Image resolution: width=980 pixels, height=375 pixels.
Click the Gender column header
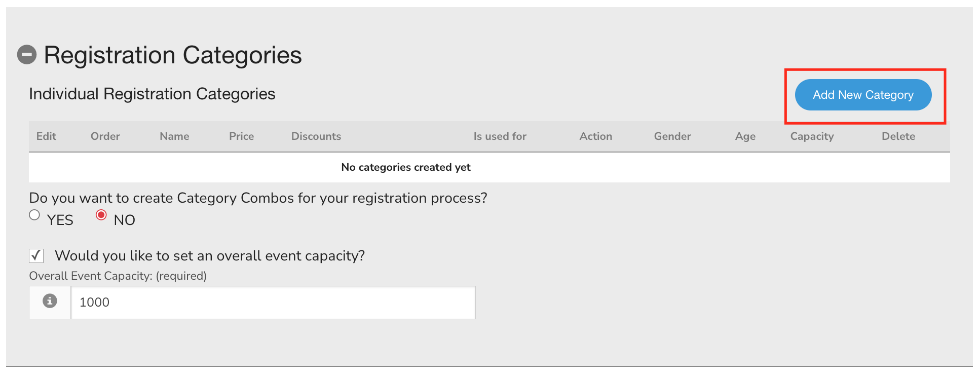(672, 136)
